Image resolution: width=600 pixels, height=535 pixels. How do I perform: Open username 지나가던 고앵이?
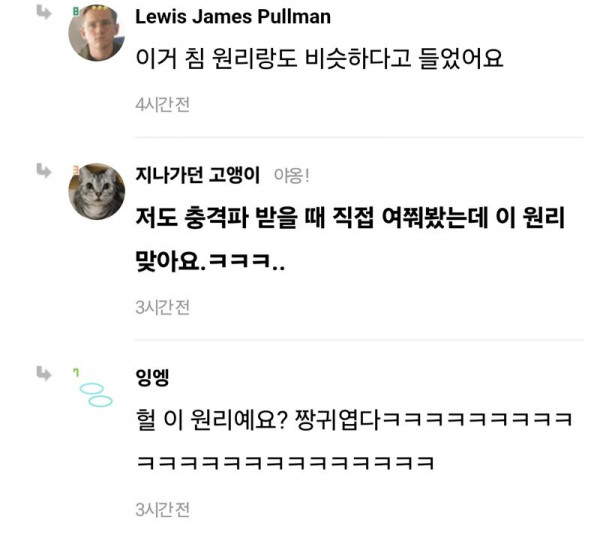pyautogui.click(x=198, y=175)
